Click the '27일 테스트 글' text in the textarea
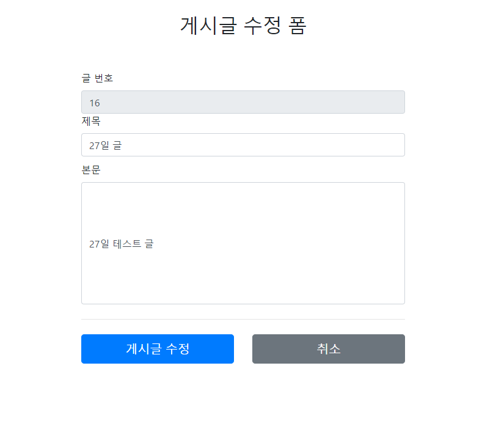Screen dimensions: 504x440 (121, 244)
